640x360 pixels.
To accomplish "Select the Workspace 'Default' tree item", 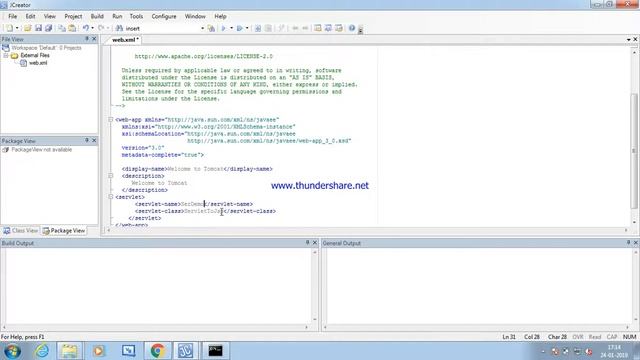I will pyautogui.click(x=46, y=48).
